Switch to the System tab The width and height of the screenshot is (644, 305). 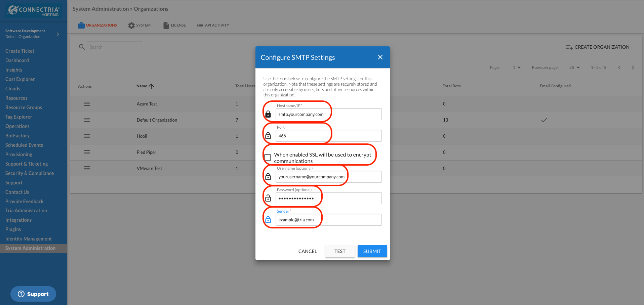(x=139, y=25)
